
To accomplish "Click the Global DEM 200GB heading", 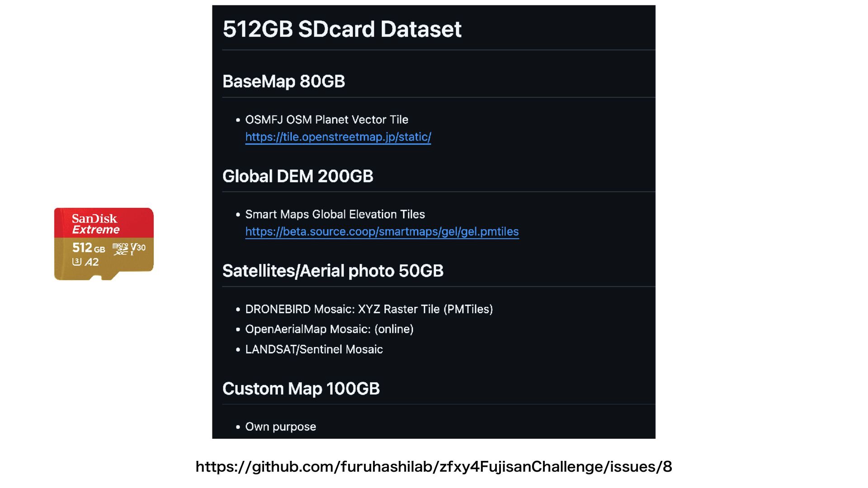I will [297, 176].
